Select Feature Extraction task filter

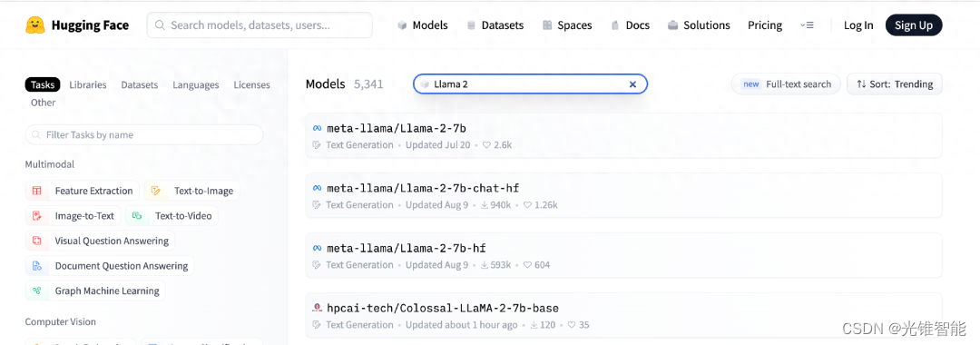[82, 191]
